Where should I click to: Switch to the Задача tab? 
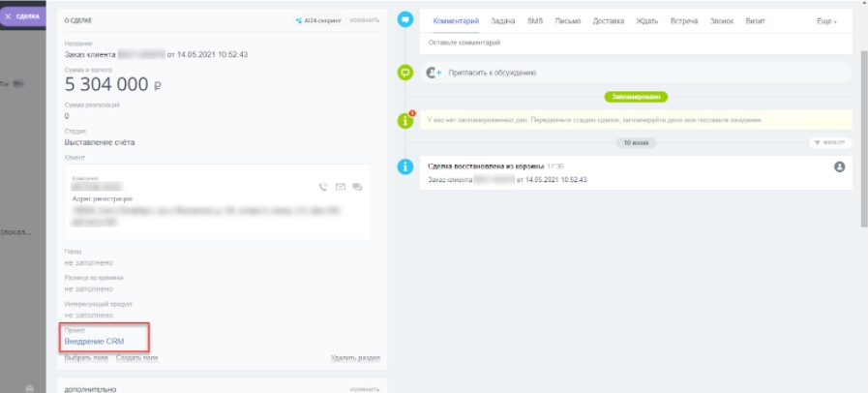(x=503, y=20)
